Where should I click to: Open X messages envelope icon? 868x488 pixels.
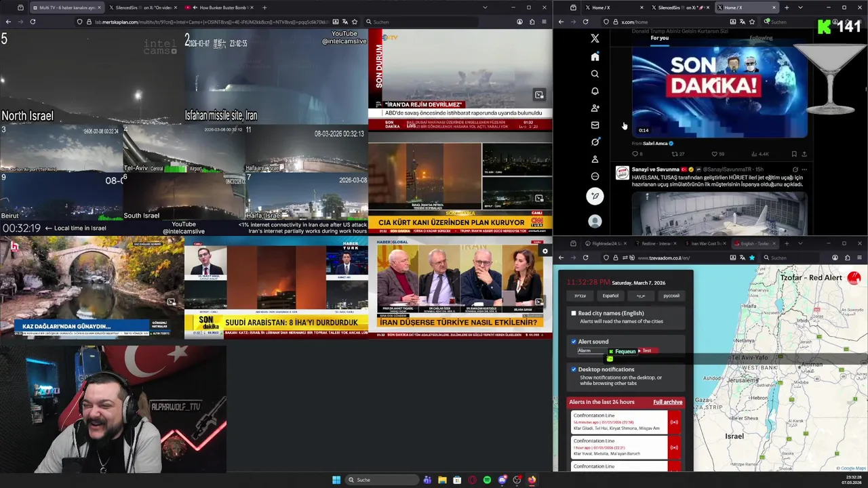coord(595,125)
